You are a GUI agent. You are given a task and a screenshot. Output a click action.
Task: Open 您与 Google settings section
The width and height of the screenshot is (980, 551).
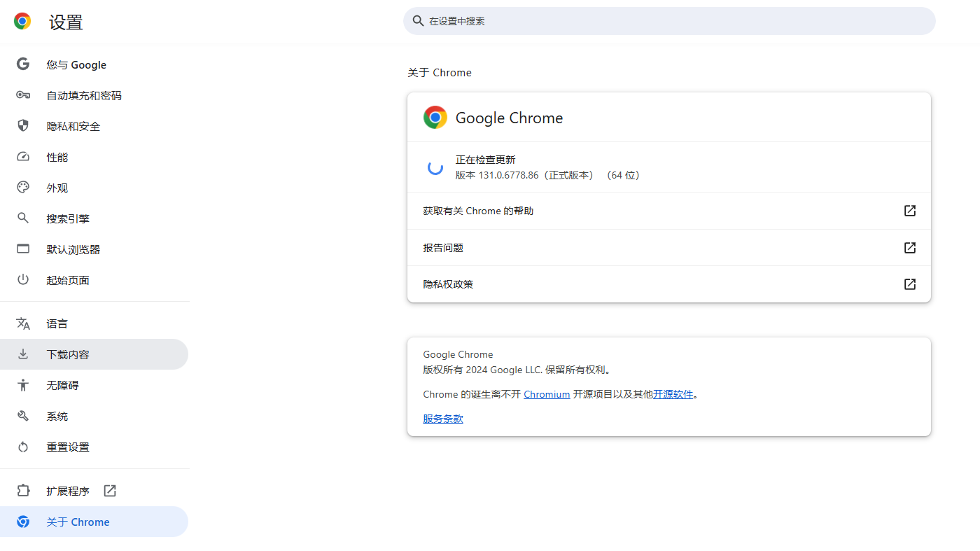(94, 64)
